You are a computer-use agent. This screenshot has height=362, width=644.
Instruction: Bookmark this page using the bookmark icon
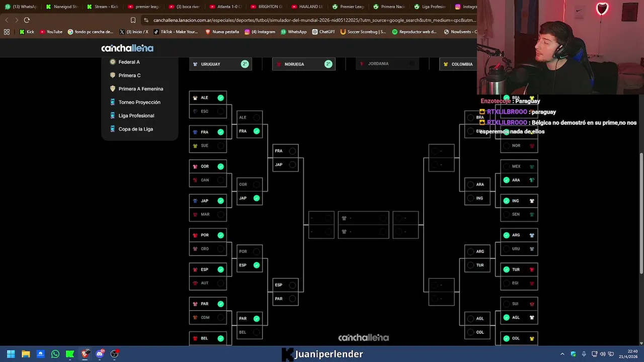[x=133, y=20]
